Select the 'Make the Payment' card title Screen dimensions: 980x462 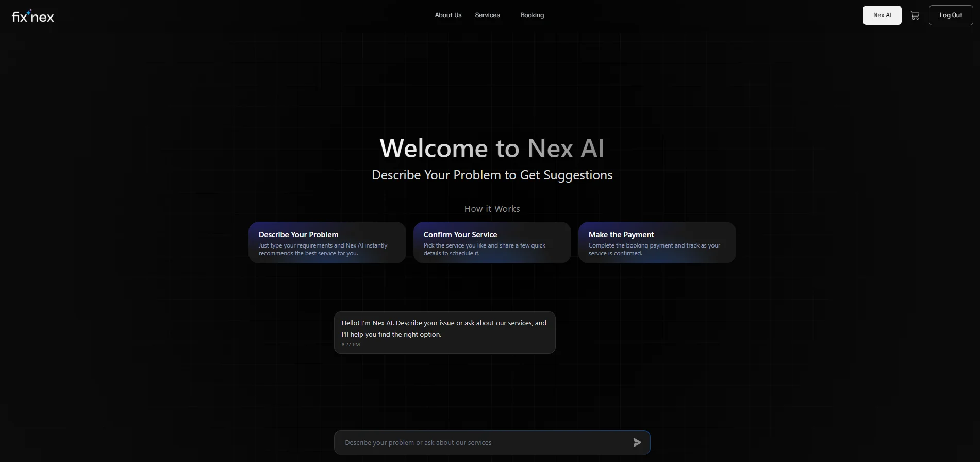point(621,235)
